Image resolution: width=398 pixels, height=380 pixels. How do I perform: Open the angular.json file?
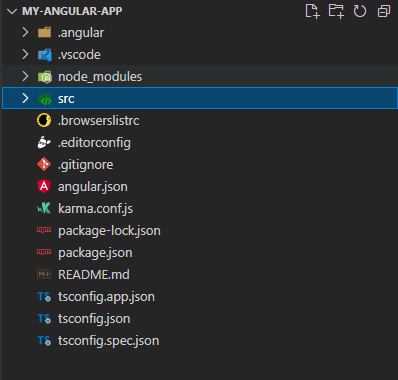coord(93,187)
